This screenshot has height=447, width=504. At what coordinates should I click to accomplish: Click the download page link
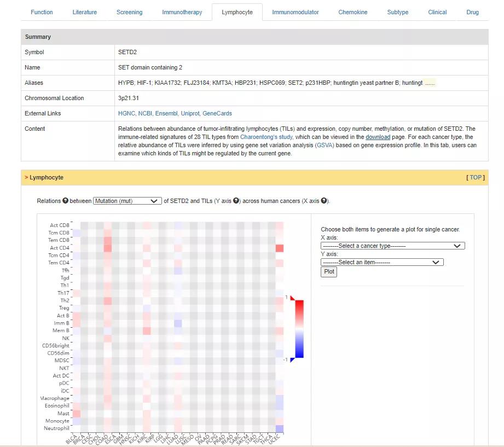point(378,137)
